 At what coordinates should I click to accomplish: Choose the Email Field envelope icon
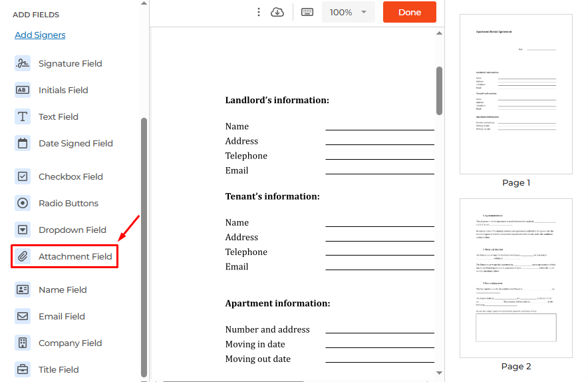23,316
